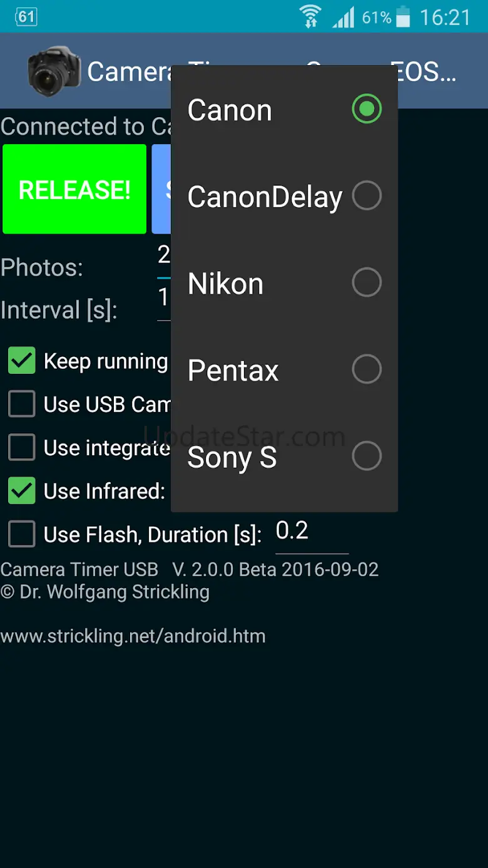Enable the Use Flash checkbox
Image resolution: width=488 pixels, height=868 pixels.
[22, 535]
